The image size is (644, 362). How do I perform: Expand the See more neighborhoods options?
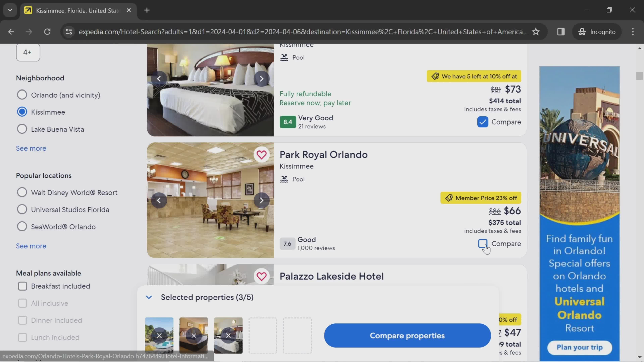coord(31,148)
